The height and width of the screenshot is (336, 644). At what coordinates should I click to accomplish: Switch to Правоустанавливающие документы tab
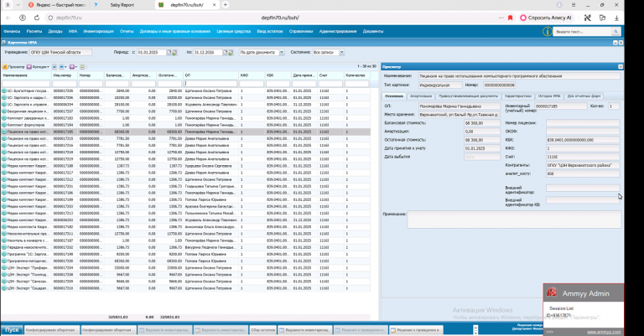pos(468,96)
